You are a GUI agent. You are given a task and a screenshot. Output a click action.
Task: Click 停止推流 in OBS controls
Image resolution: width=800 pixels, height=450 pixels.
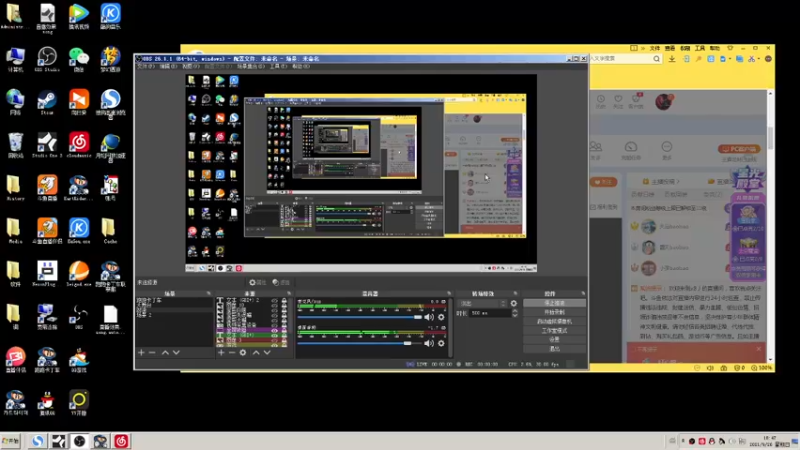click(x=554, y=303)
